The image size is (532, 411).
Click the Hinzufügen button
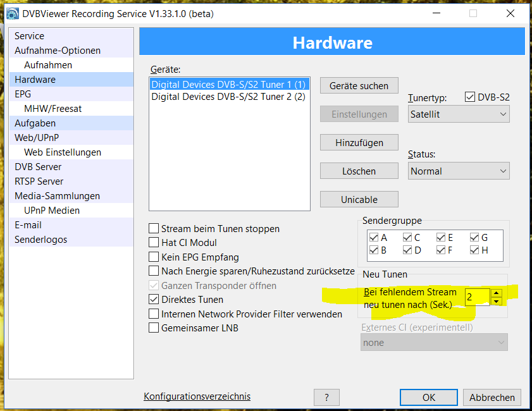359,143
